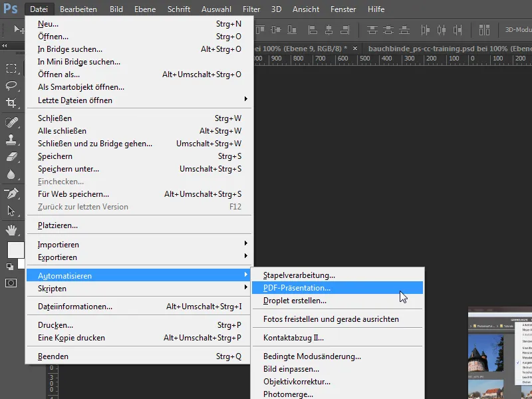Open the Fenster menu
This screenshot has height=399, width=532.
pos(343,9)
